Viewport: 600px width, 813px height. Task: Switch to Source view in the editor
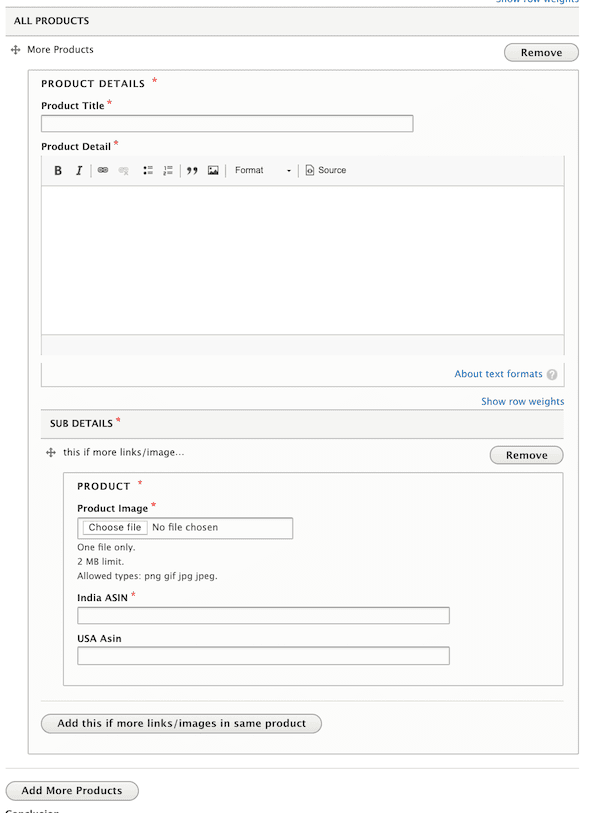click(325, 170)
